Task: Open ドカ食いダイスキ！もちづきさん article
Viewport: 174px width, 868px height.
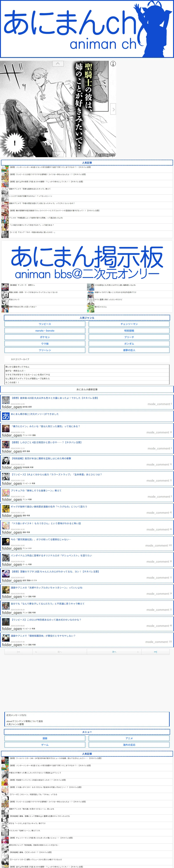Action: click(46, 523)
